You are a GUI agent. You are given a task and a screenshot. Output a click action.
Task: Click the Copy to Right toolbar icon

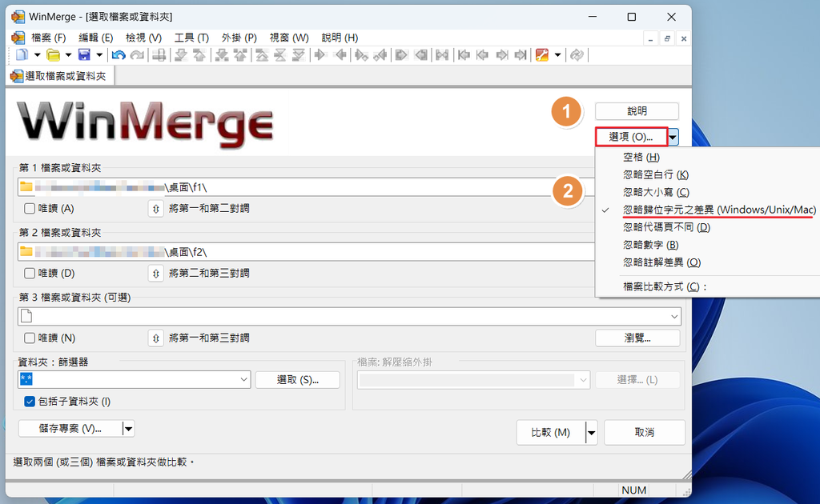(320, 55)
